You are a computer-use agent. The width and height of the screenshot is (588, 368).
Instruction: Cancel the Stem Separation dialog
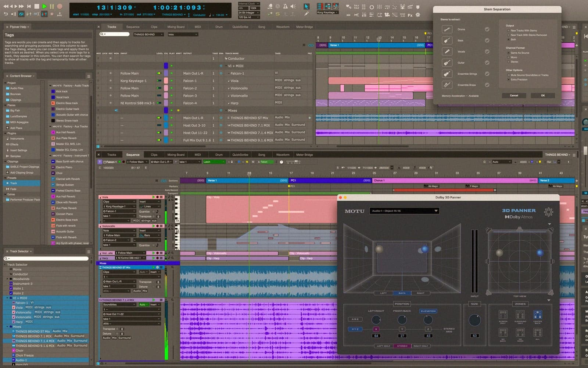pyautogui.click(x=514, y=95)
